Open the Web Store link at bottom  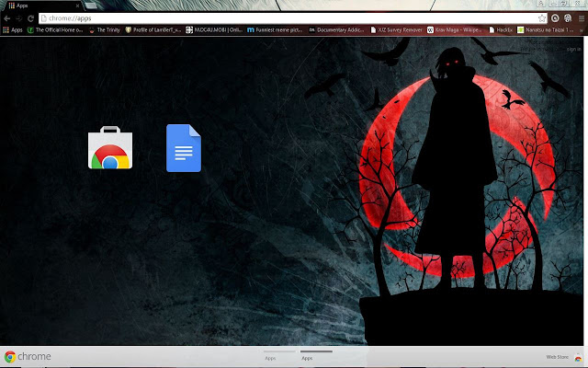point(557,357)
